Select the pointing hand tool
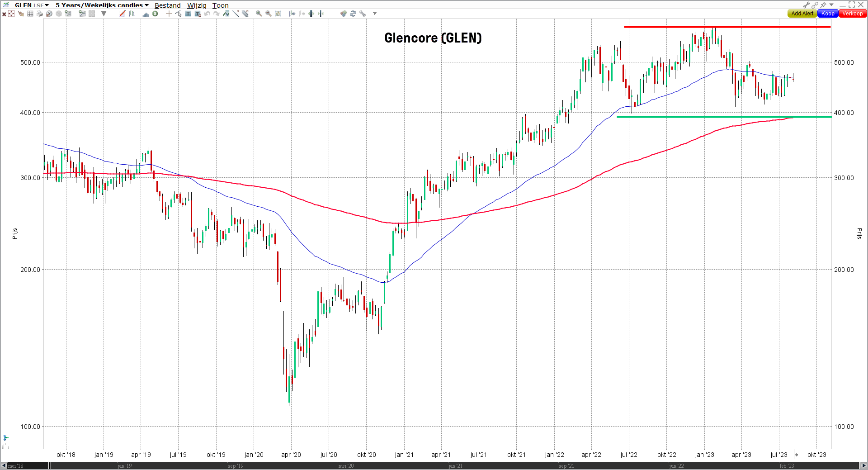868x470 pixels. point(21,14)
